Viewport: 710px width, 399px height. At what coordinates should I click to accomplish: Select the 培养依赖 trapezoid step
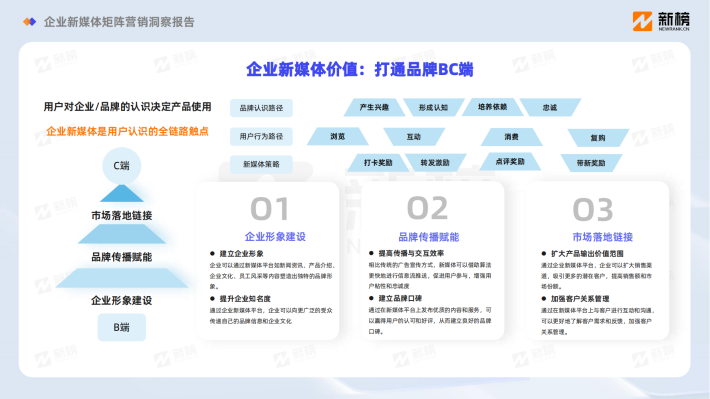click(493, 107)
